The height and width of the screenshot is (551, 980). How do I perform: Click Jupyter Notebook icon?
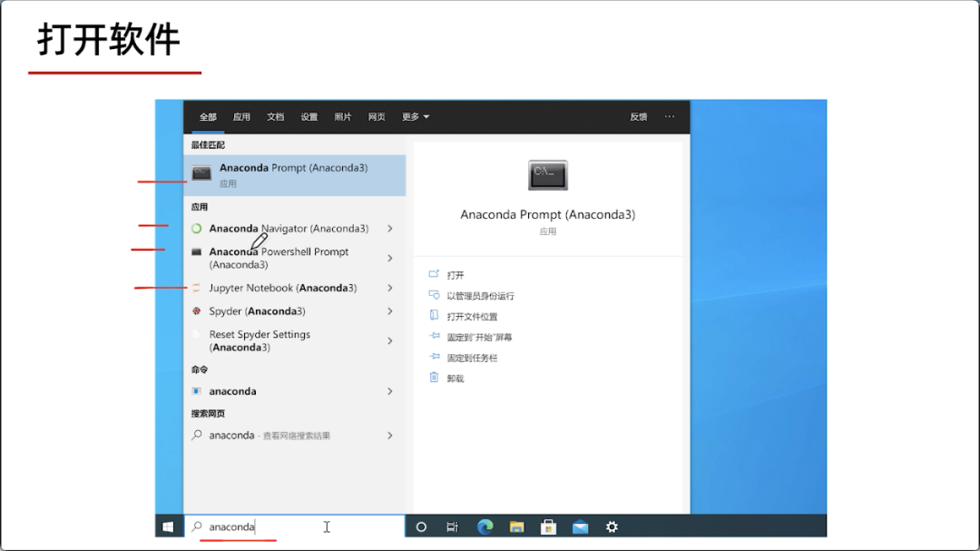pos(196,288)
